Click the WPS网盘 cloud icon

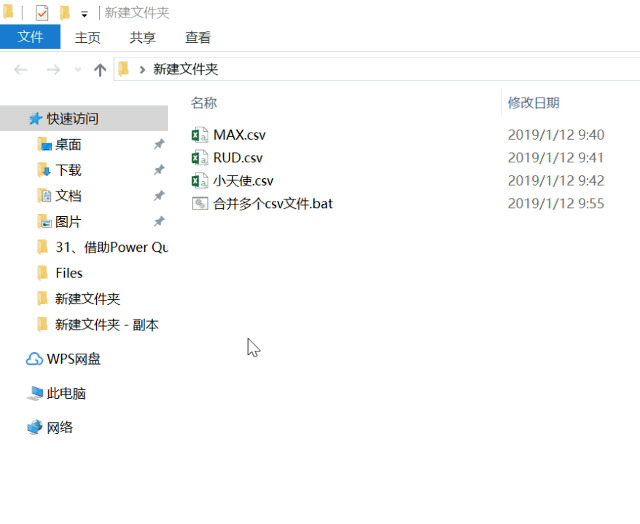coord(34,359)
